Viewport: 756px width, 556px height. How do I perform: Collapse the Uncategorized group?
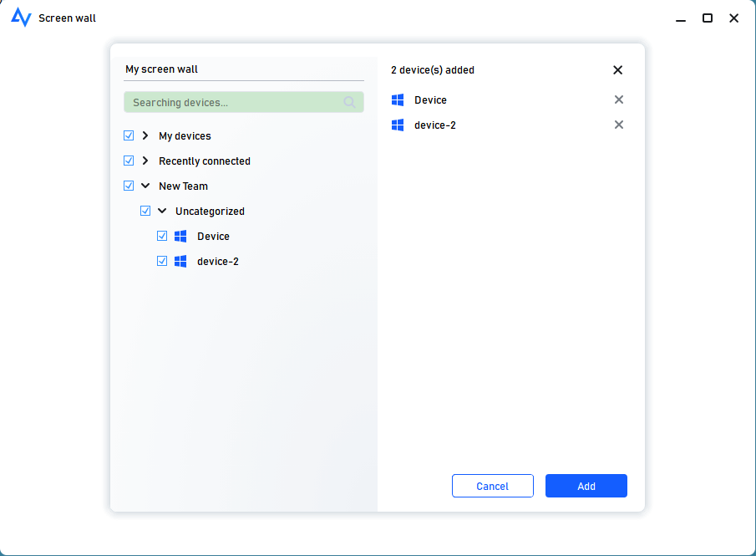click(x=160, y=211)
